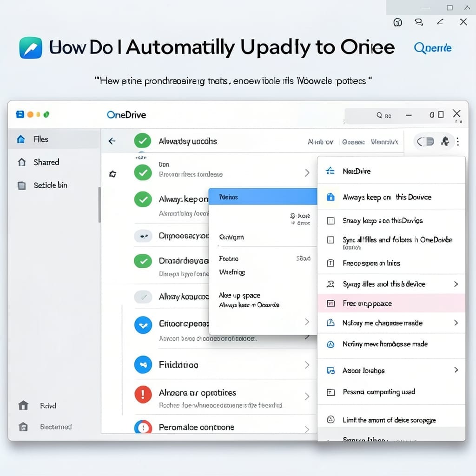Click the blue icon beside Fiiidtitioo
The height and width of the screenshot is (476, 476).
(143, 364)
